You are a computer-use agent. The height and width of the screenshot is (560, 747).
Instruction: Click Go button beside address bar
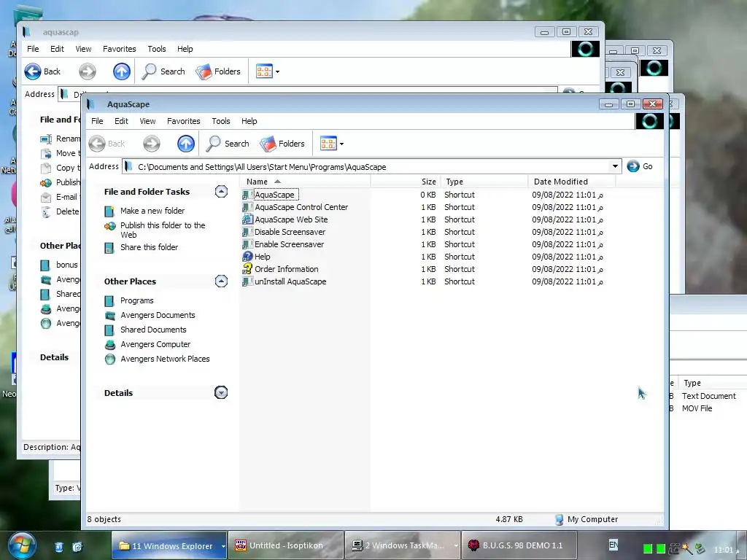640,166
